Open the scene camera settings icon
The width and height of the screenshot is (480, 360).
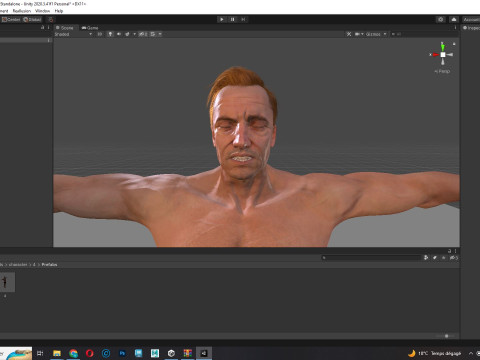(x=357, y=34)
